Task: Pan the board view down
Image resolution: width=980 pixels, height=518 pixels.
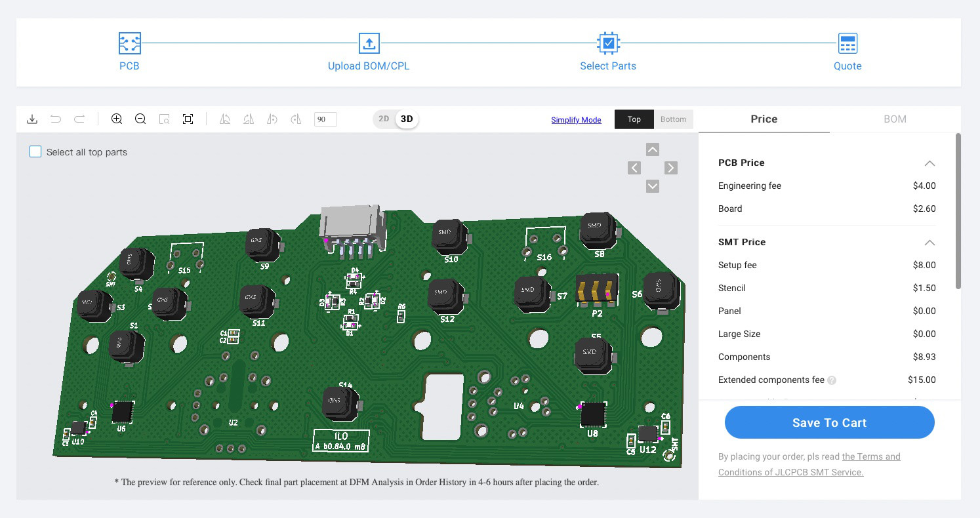Action: (652, 186)
